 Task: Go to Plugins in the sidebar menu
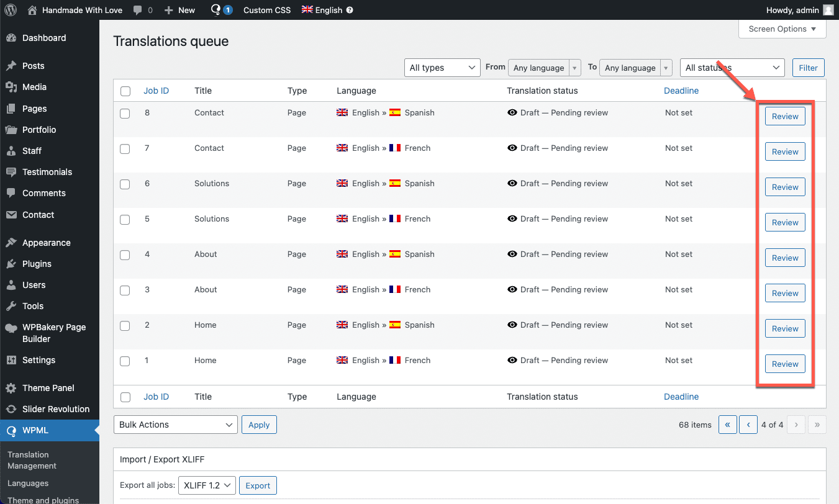[x=37, y=264]
